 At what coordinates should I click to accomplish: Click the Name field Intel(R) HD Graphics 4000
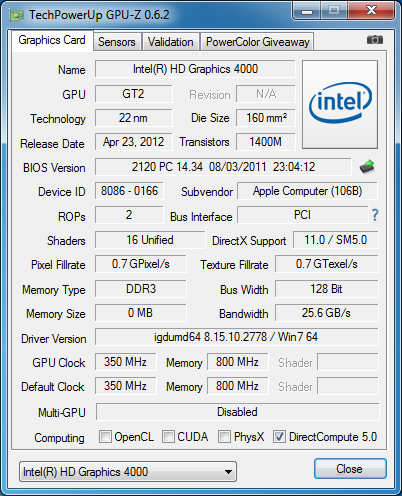tap(195, 69)
